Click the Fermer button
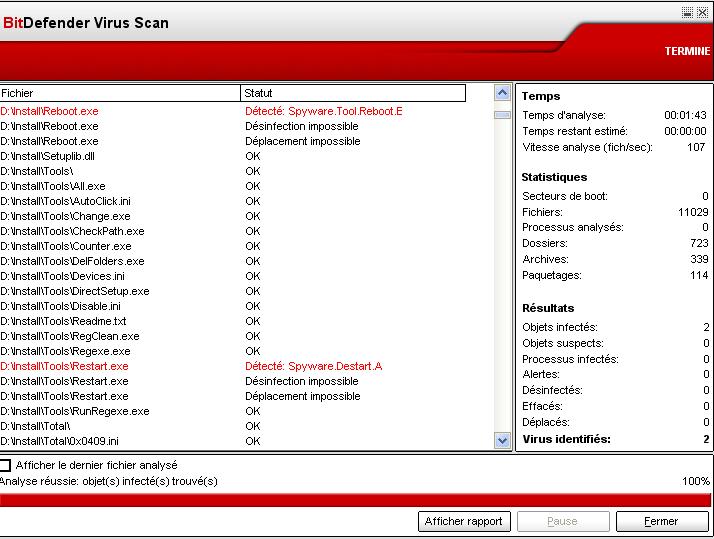The height and width of the screenshot is (539, 714). pos(662,521)
